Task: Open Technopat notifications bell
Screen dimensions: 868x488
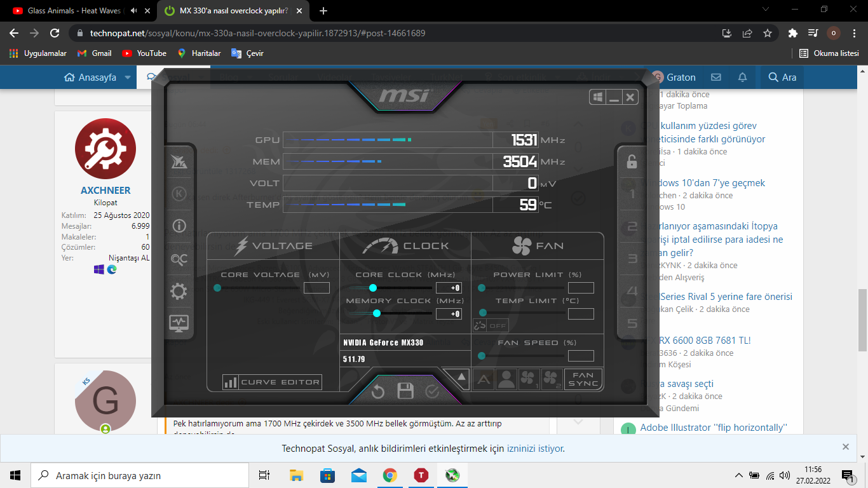Action: pos(742,77)
